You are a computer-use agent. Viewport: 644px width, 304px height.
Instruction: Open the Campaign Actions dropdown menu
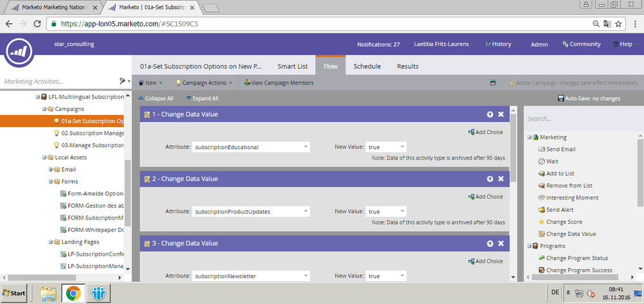pyautogui.click(x=204, y=83)
